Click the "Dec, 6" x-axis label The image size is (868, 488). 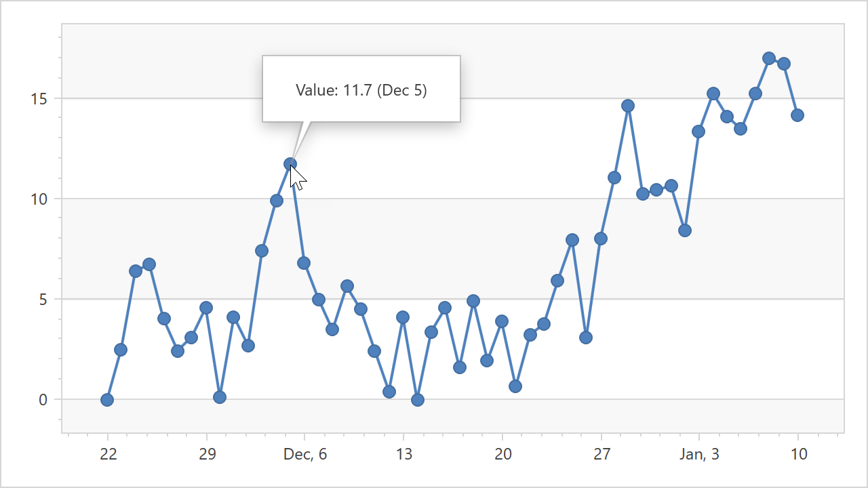305,454
